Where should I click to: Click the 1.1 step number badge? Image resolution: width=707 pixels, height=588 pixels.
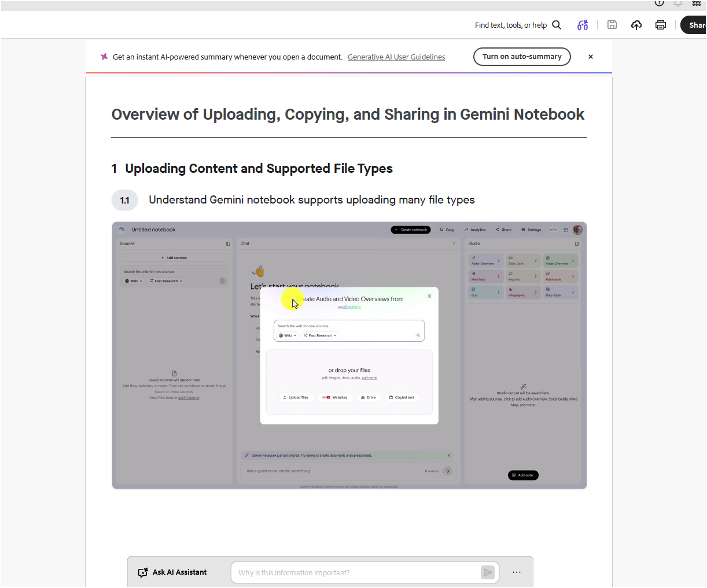click(125, 201)
